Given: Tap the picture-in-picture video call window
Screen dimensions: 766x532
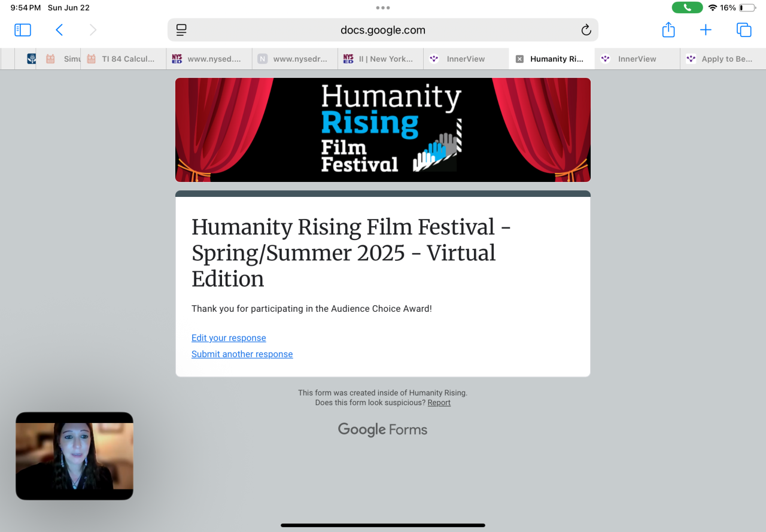Looking at the screenshot, I should (x=74, y=456).
